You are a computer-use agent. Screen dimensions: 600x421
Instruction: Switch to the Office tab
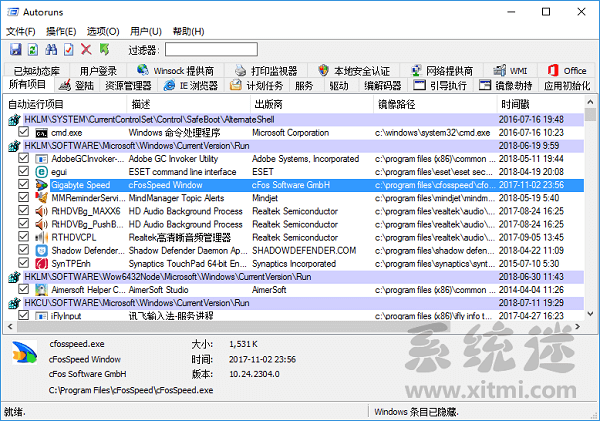pos(567,71)
